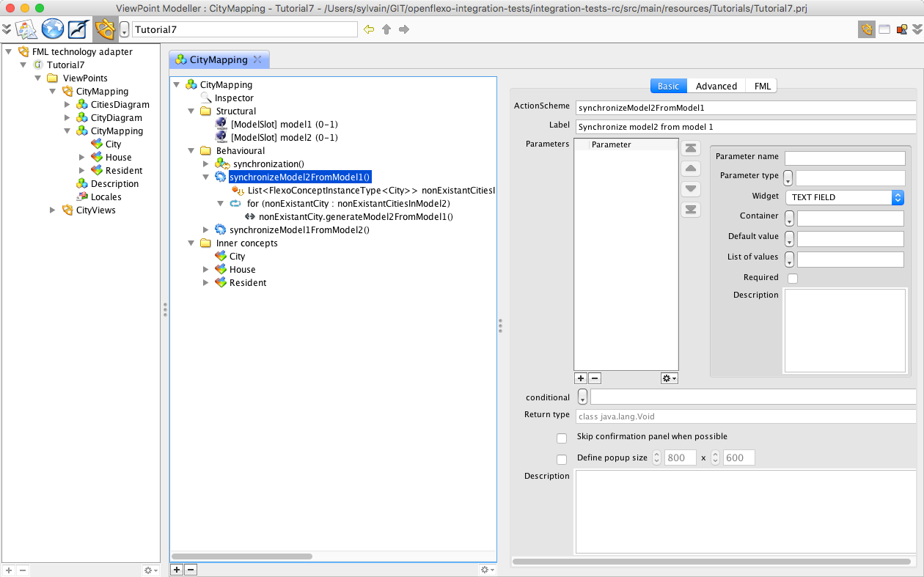
Task: Collapse the synchronizeModel2FromModel1() node
Action: [x=207, y=177]
